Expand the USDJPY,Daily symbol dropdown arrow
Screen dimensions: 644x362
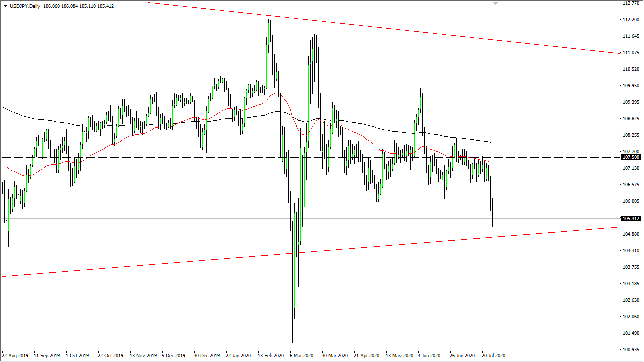click(x=5, y=6)
